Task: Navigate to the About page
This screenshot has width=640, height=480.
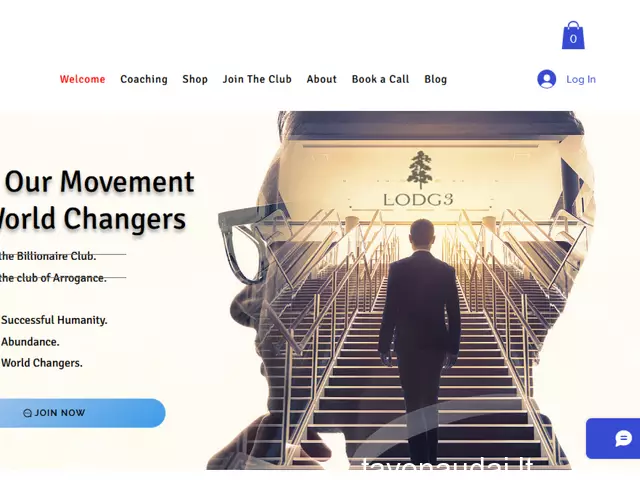Action: (x=322, y=79)
